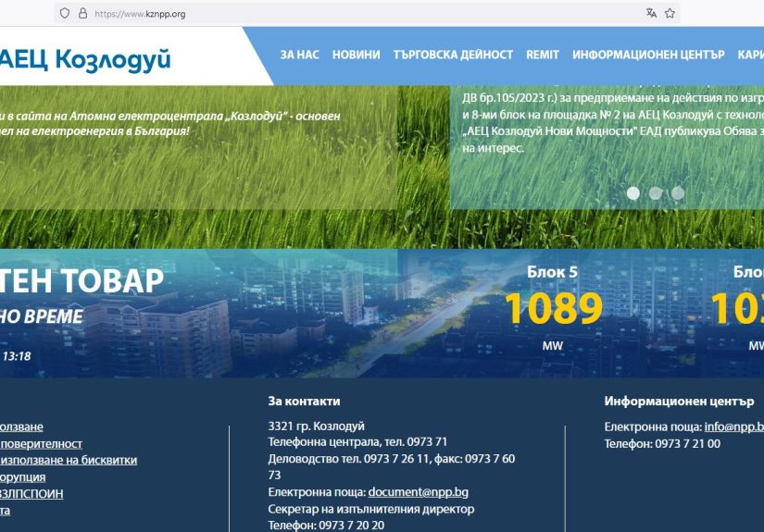Open the НОВИНИ menu item

point(356,55)
